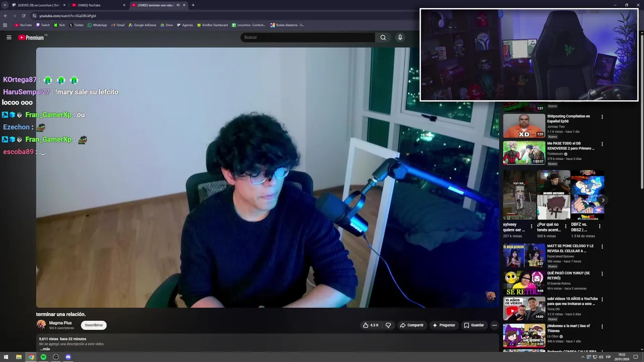Go back with the browser back arrow
The image size is (644, 362).
click(6, 16)
